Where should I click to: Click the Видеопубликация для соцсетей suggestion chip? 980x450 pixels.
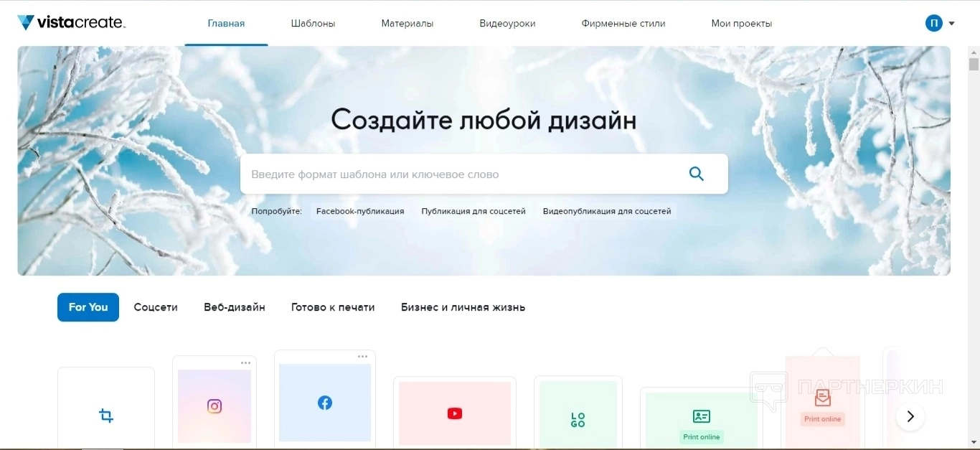point(607,211)
